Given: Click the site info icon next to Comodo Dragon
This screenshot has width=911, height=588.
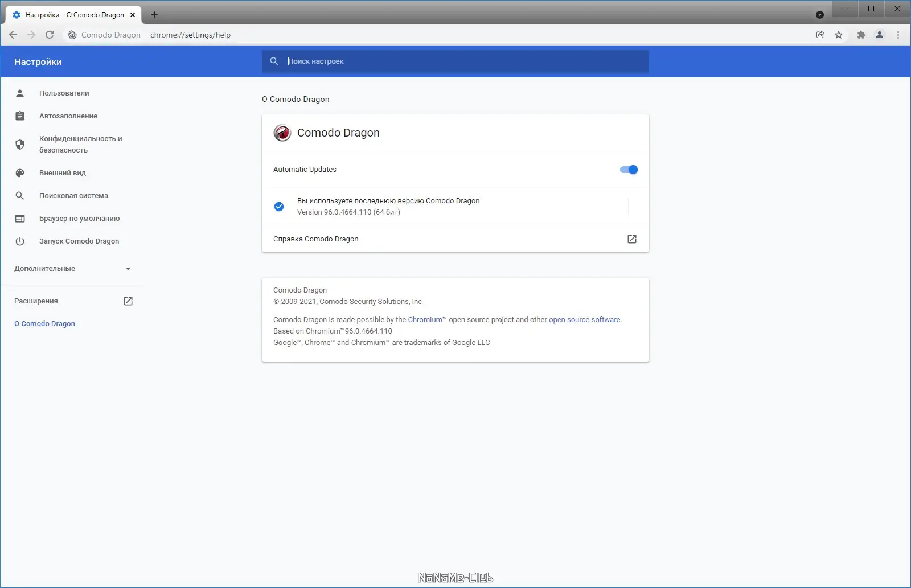Looking at the screenshot, I should tap(72, 35).
